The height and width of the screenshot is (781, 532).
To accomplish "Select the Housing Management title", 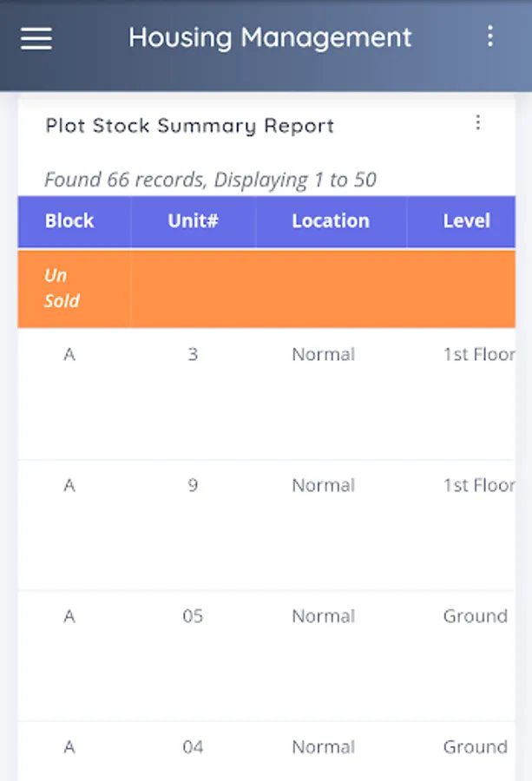I will tap(269, 37).
